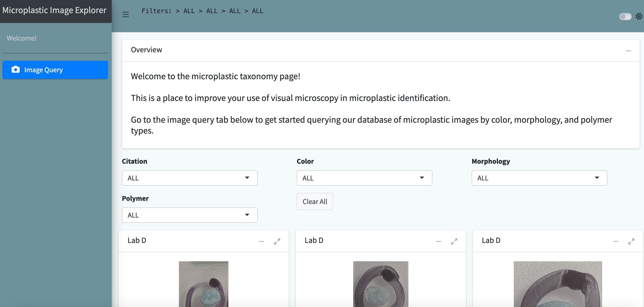This screenshot has height=307, width=644.
Task: Switch the dark mode toggle
Action: pyautogui.click(x=625, y=17)
